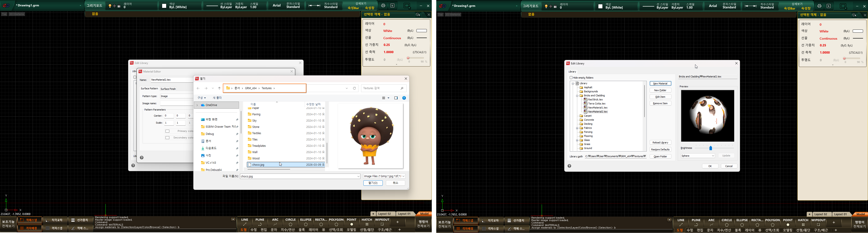Toggle 격자스냅 in the right window
Viewport: 868px width, 233px height.
[491, 229]
